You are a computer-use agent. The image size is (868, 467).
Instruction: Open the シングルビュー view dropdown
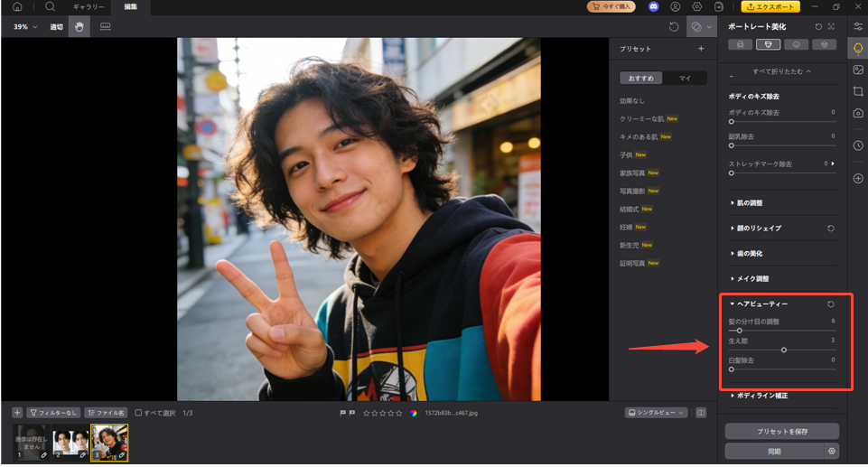(x=657, y=413)
